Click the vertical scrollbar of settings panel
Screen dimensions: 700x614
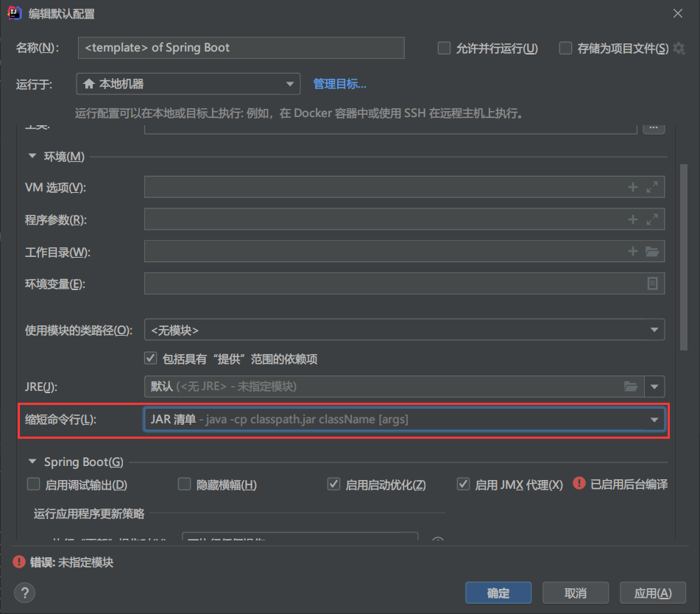[684, 257]
